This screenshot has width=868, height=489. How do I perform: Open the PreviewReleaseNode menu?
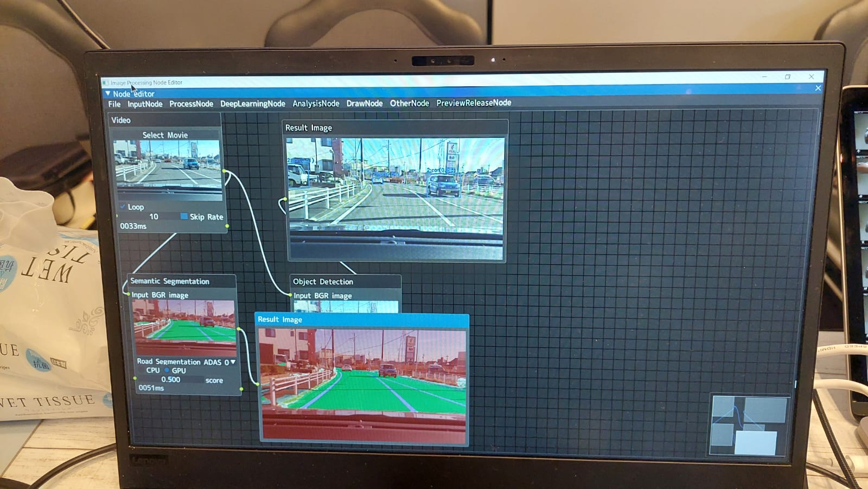[474, 103]
